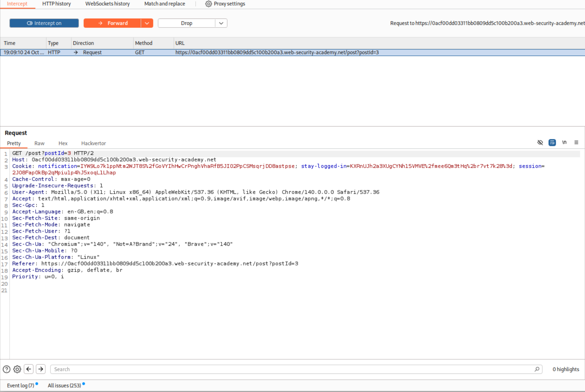This screenshot has width=585, height=392.
Task: Expand the Forward dropdown arrow
Action: (147, 23)
